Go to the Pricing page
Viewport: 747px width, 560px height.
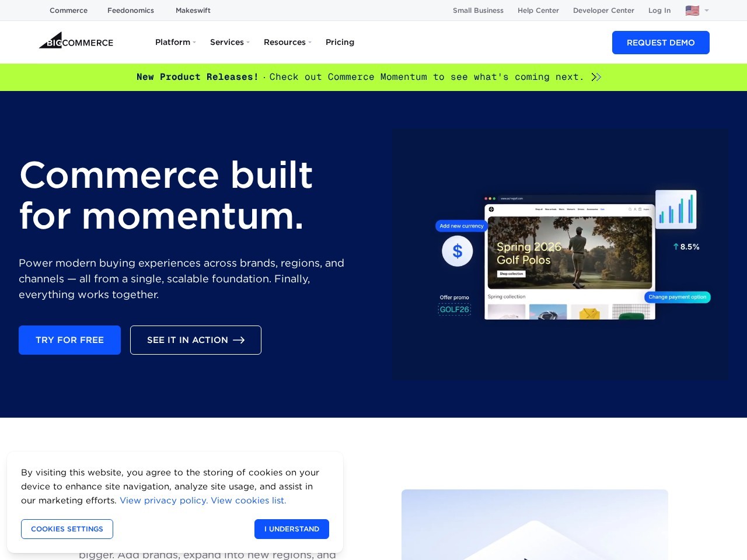pyautogui.click(x=340, y=42)
